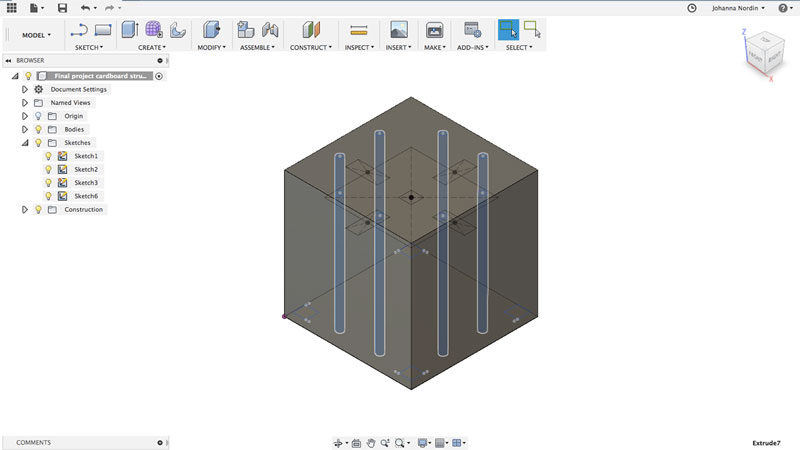Open the ASSEMBLE menu

(x=258, y=47)
